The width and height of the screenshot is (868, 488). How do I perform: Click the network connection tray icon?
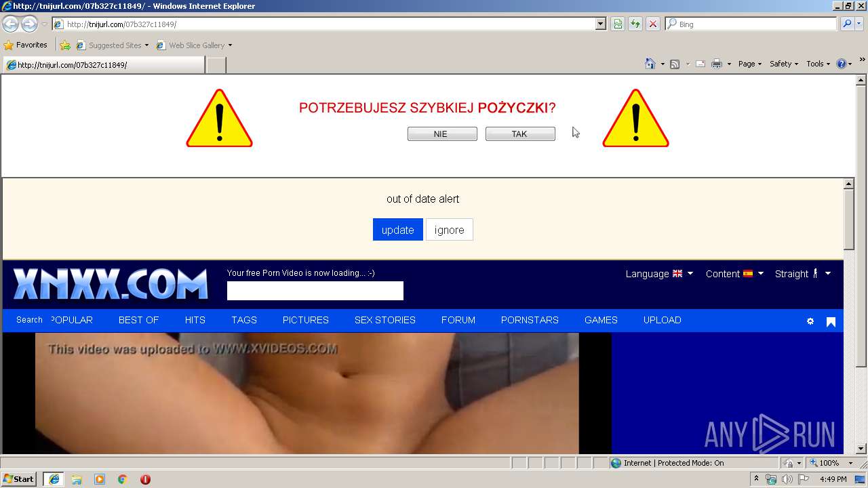click(x=771, y=479)
